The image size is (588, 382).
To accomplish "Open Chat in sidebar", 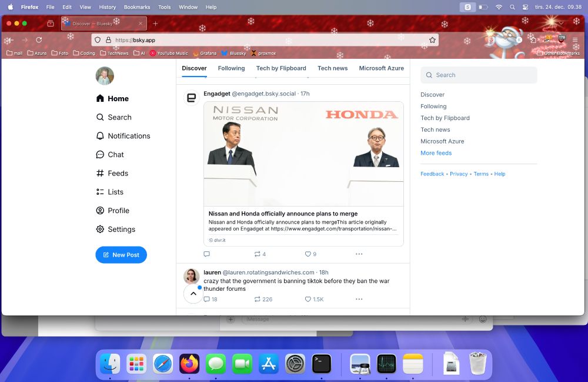I will [x=110, y=155].
